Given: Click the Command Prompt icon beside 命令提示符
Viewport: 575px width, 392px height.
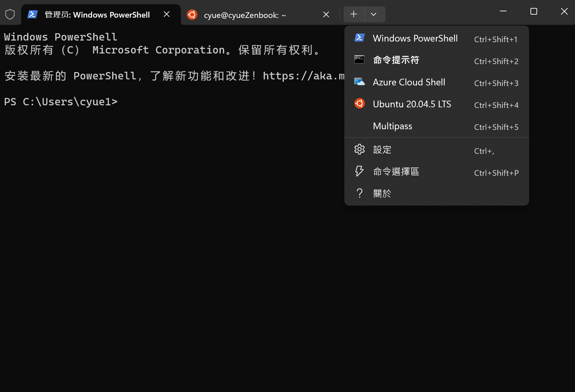Looking at the screenshot, I should coord(359,60).
